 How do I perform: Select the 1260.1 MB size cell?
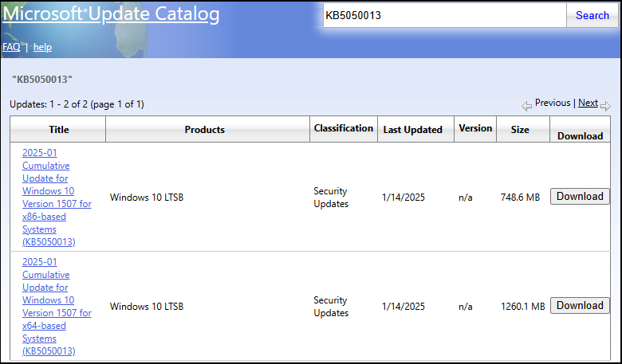(x=523, y=307)
